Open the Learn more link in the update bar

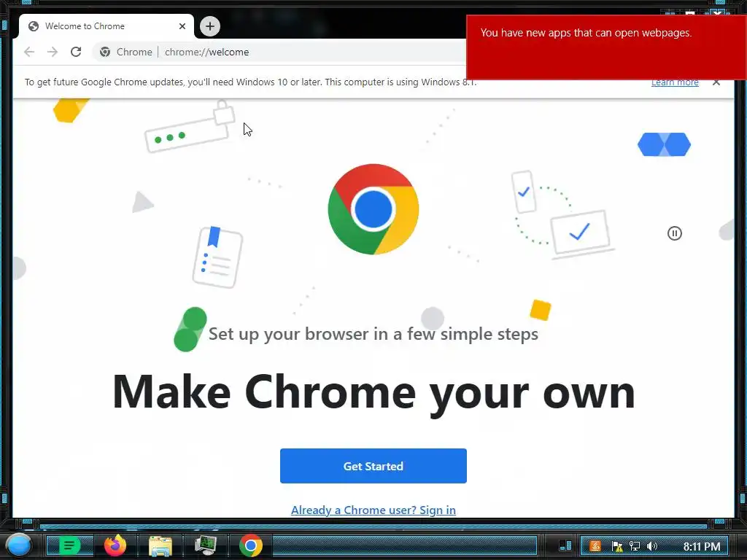(x=675, y=83)
